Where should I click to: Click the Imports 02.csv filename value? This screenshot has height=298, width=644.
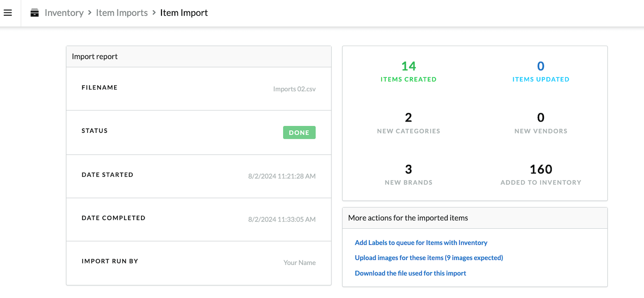(x=294, y=89)
